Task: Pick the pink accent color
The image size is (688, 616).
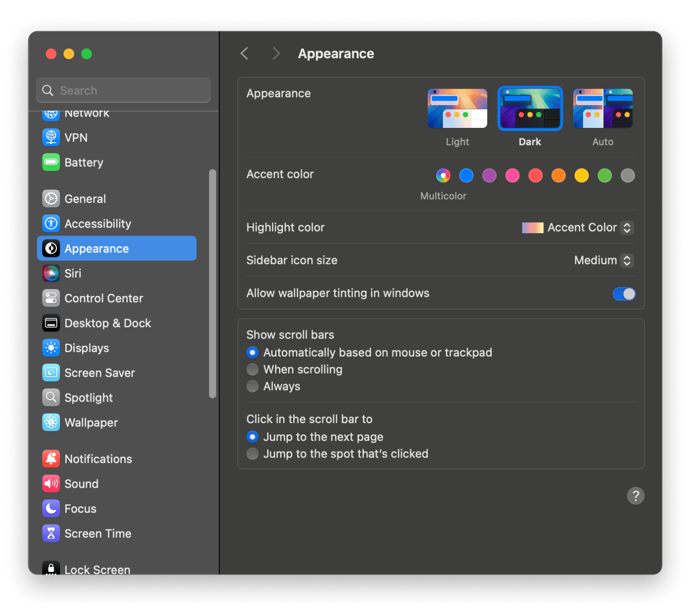Action: (x=512, y=176)
